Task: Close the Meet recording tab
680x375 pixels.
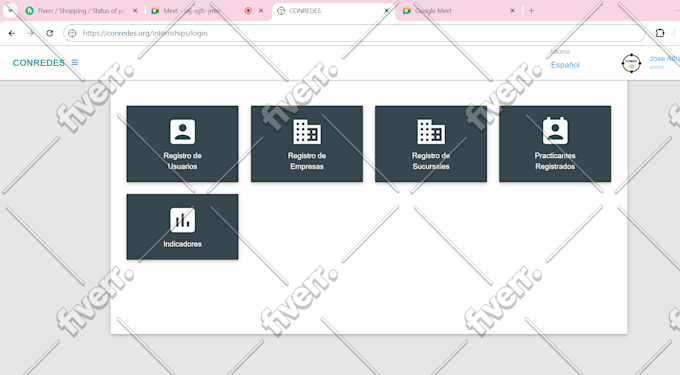Action: tap(261, 11)
